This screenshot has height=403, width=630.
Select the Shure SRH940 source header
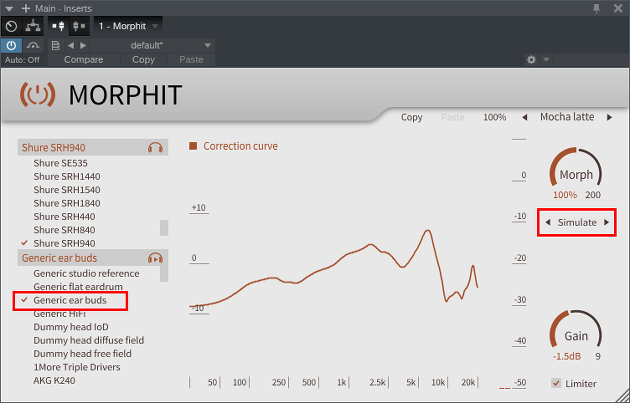tap(93, 147)
